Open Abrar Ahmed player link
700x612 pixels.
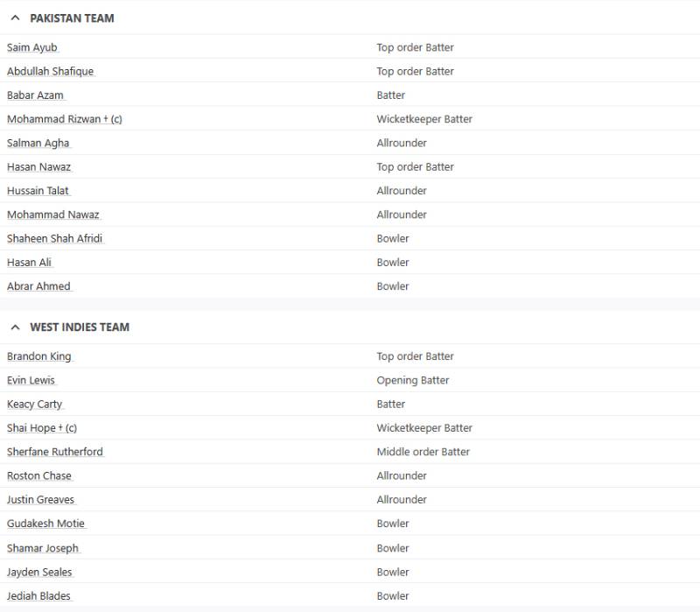[38, 286]
